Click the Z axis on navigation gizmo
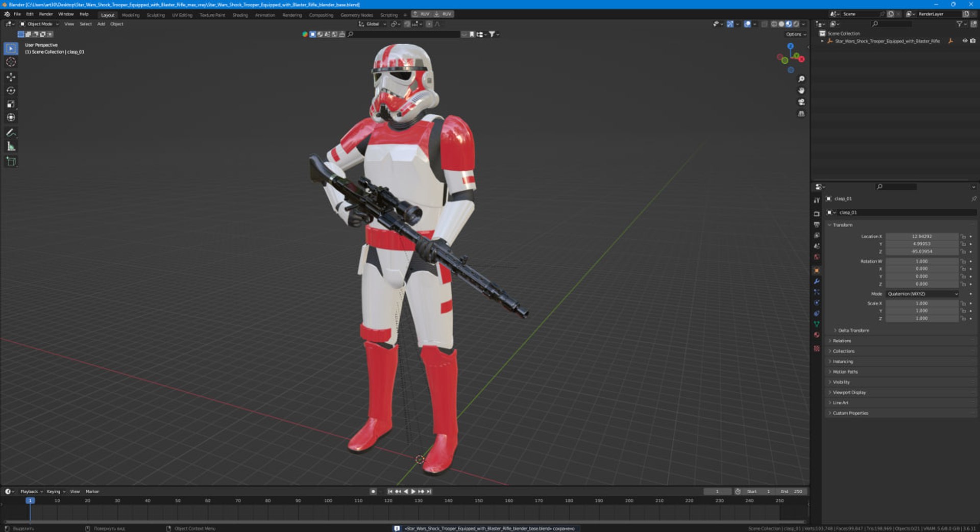980x532 pixels. click(x=790, y=46)
